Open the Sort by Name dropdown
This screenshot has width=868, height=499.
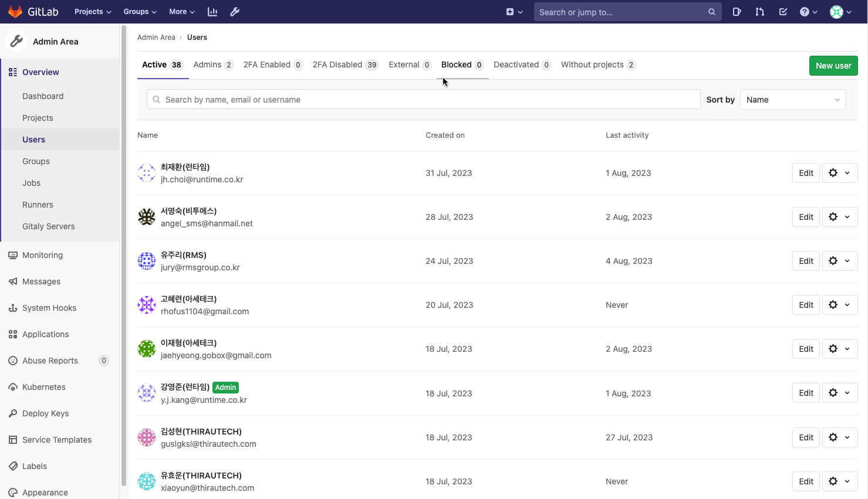[792, 100]
